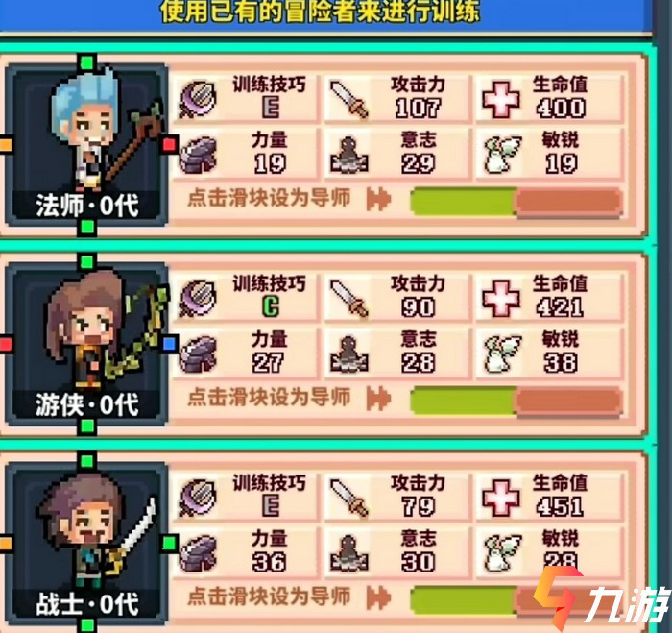672x633 pixels.
Task: Click the Mage's 点击滑块设为导师 label
Action: [x=269, y=199]
